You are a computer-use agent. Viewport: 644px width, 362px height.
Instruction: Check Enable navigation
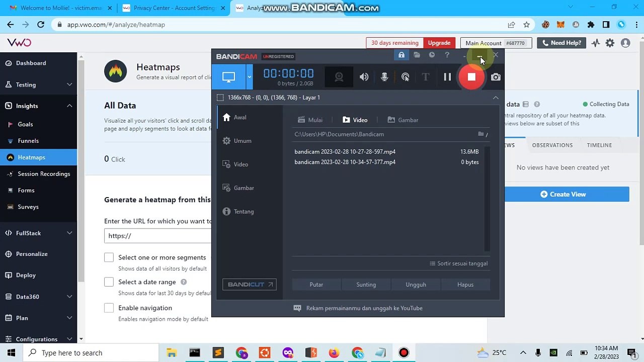click(x=109, y=308)
